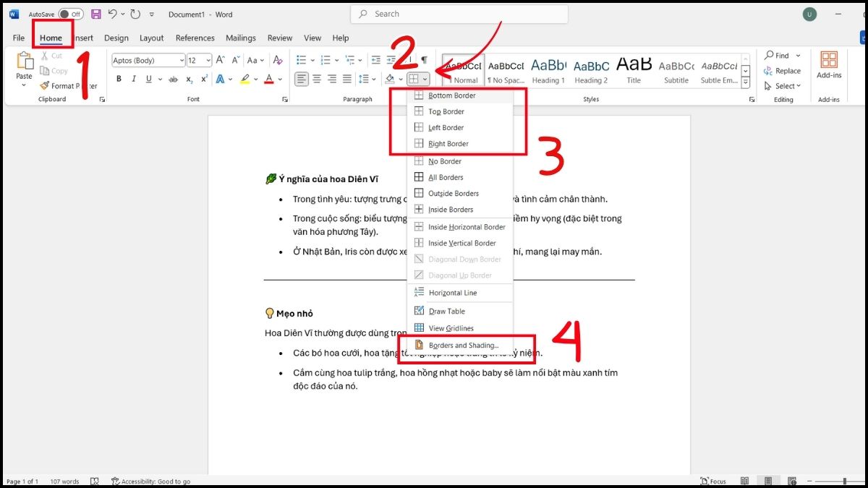Click the red font color swatch
Viewport: 868px width, 488px height.
point(268,79)
